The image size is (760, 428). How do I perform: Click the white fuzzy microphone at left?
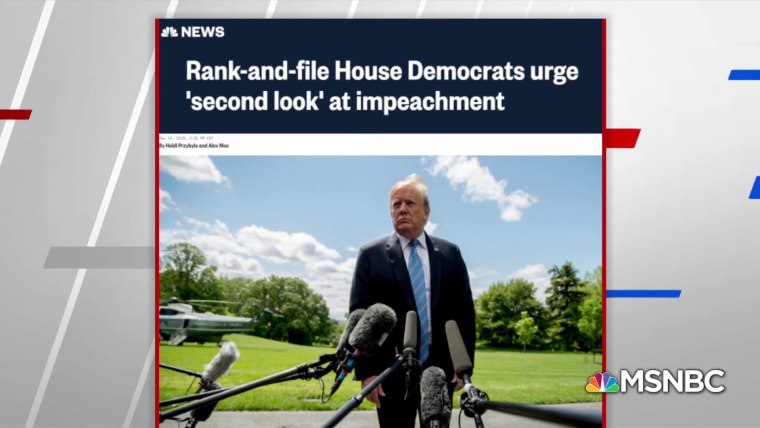220,362
